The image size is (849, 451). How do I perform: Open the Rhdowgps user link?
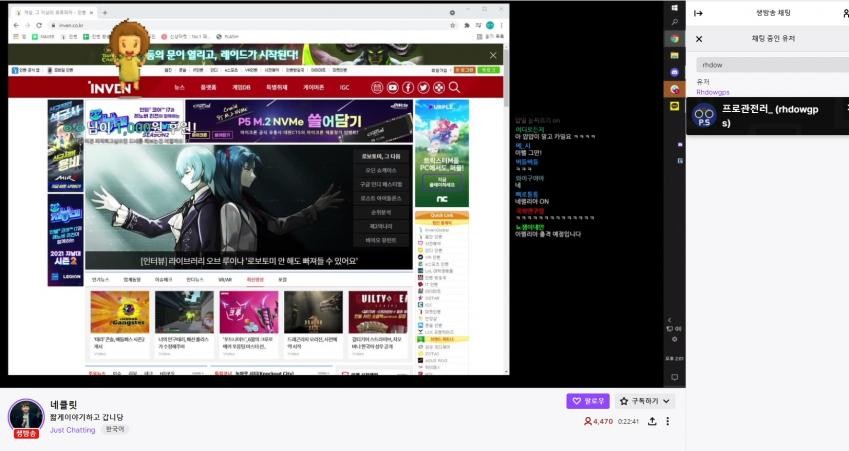click(713, 92)
